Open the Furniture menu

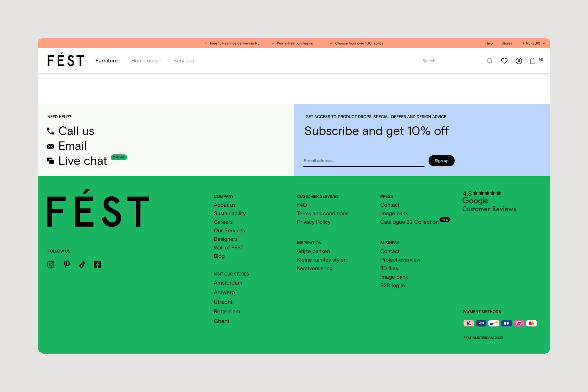pyautogui.click(x=106, y=61)
